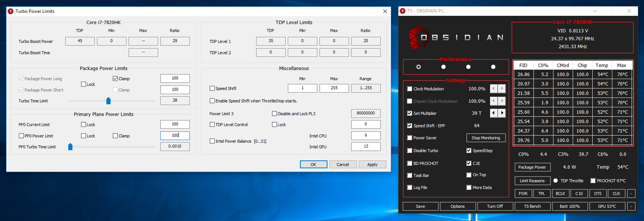Toggle the C1E checkbox
Image resolution: width=644 pixels, height=221 pixels.
tap(469, 163)
